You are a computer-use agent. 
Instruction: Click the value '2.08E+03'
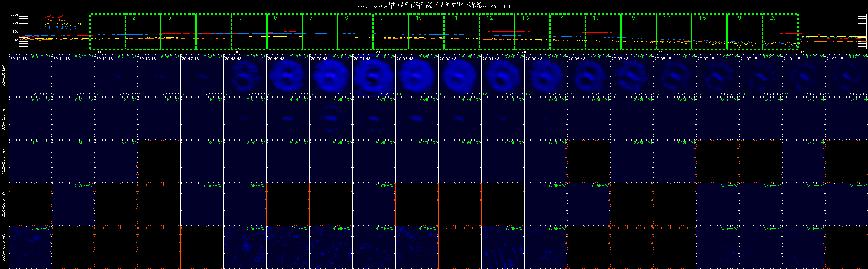[815, 229]
